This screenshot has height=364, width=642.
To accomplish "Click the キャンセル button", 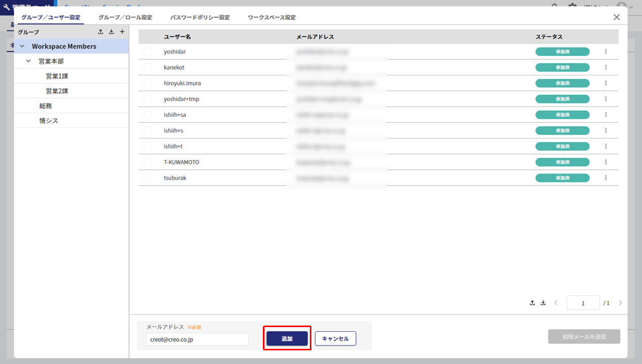I will pyautogui.click(x=335, y=339).
